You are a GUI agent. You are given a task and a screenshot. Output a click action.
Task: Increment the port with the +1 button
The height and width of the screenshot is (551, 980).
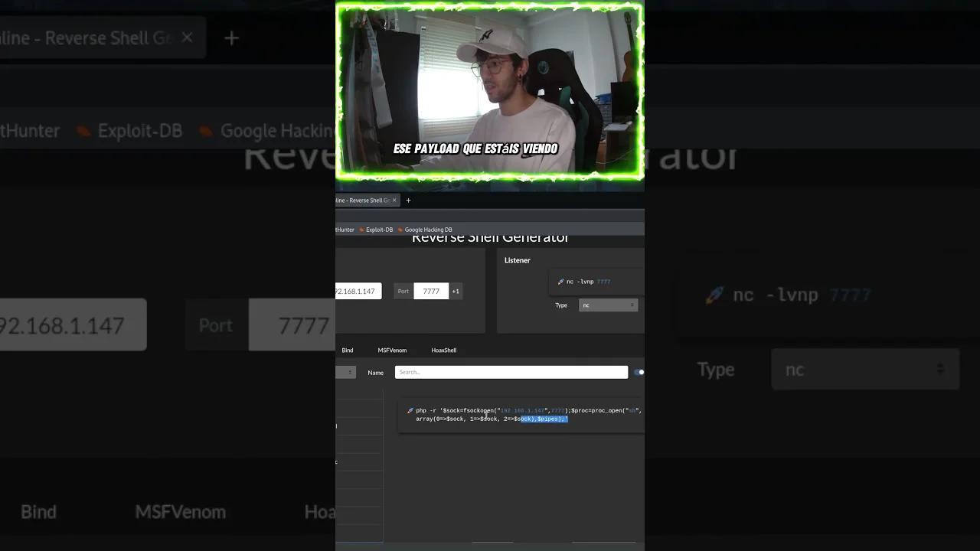point(456,291)
